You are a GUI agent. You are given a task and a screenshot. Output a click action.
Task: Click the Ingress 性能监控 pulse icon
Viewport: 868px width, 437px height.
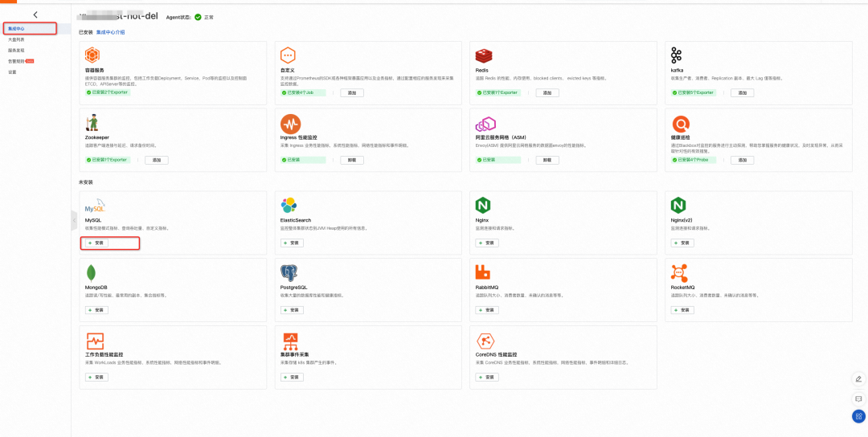291,124
